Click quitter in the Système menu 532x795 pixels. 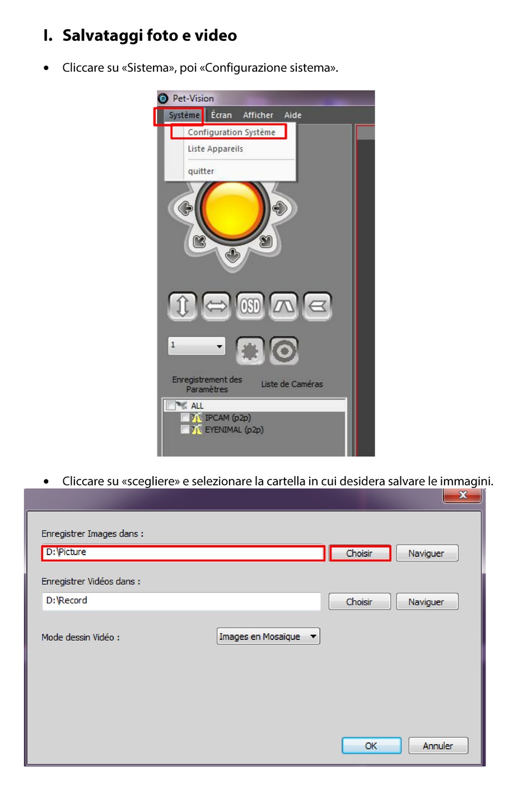[201, 171]
